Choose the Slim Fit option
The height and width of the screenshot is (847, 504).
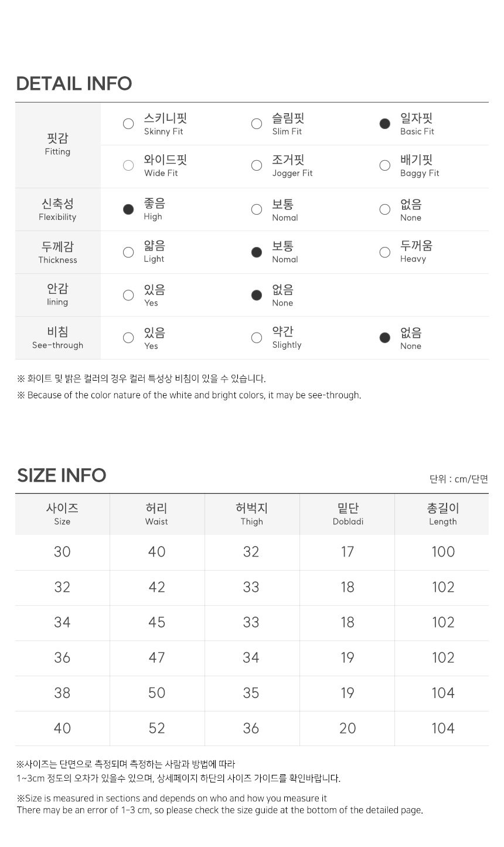(x=256, y=124)
